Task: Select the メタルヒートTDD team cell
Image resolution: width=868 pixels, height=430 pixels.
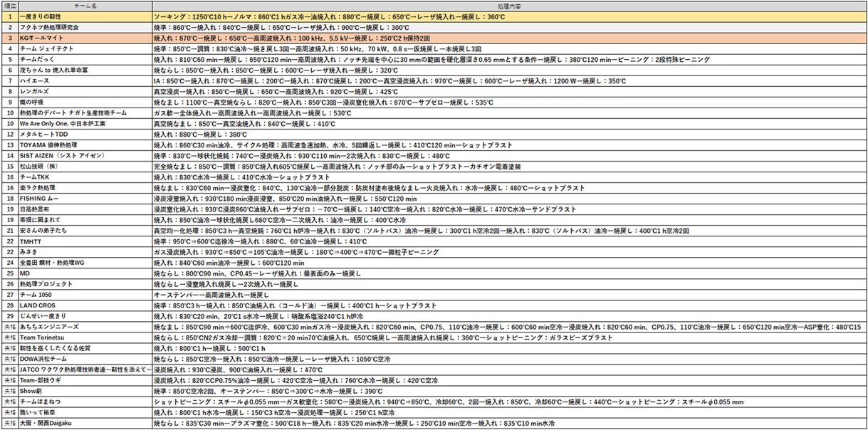Action: (85, 135)
